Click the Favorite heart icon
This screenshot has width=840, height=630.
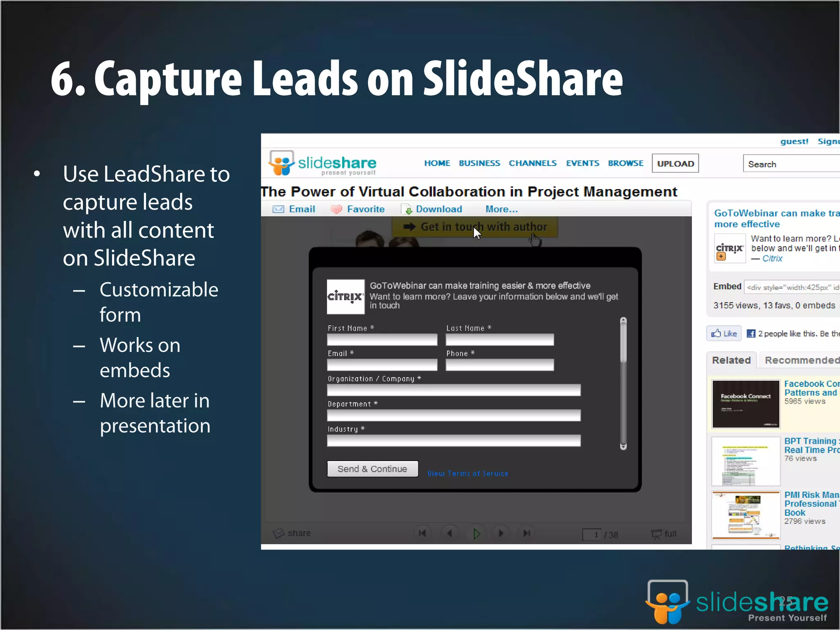point(336,209)
